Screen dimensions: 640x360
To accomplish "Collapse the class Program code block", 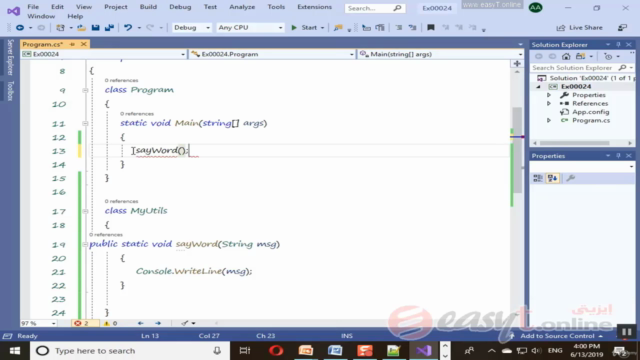I will [x=85, y=90].
